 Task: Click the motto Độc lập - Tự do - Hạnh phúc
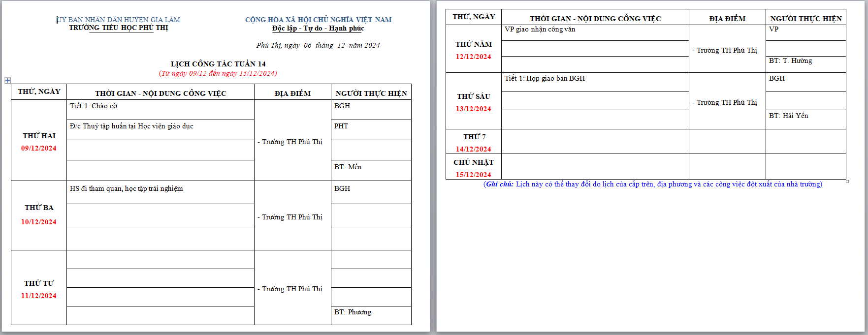(318, 29)
